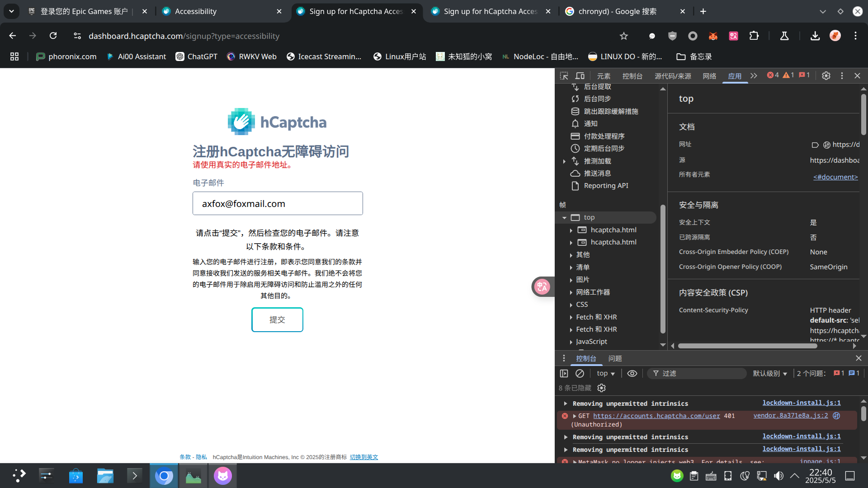868x488 pixels.
Task: Open the 默认级别 log level dropdown
Action: click(770, 373)
